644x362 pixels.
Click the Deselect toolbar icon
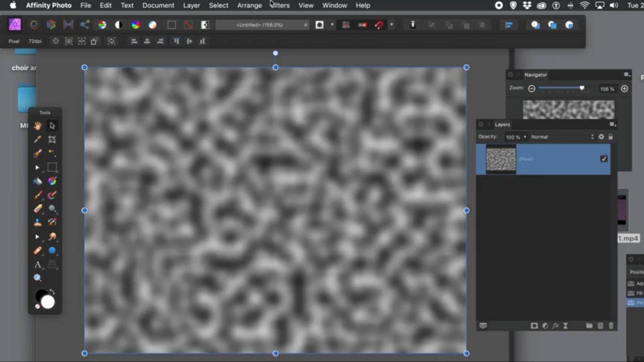[x=189, y=25]
